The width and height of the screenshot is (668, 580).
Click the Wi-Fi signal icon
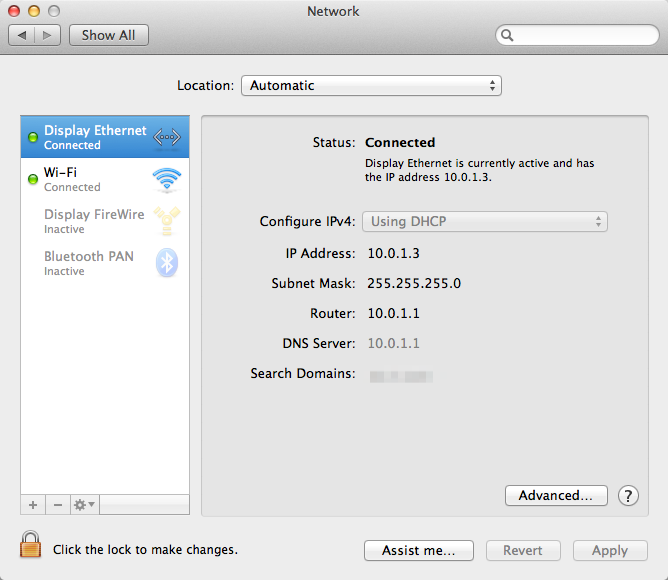[x=167, y=179]
